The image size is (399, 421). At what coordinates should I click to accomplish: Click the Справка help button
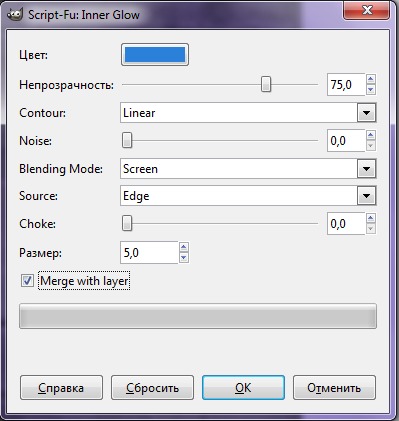(x=61, y=388)
